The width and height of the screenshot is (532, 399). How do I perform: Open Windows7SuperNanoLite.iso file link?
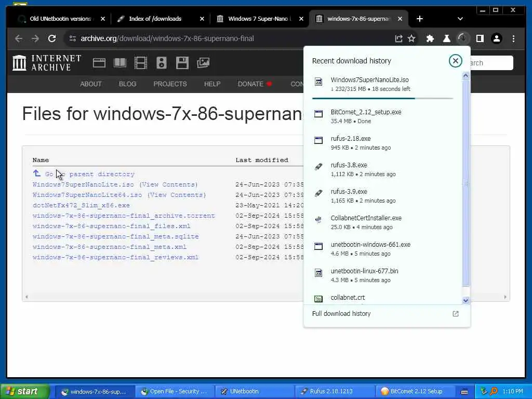[x=83, y=184]
